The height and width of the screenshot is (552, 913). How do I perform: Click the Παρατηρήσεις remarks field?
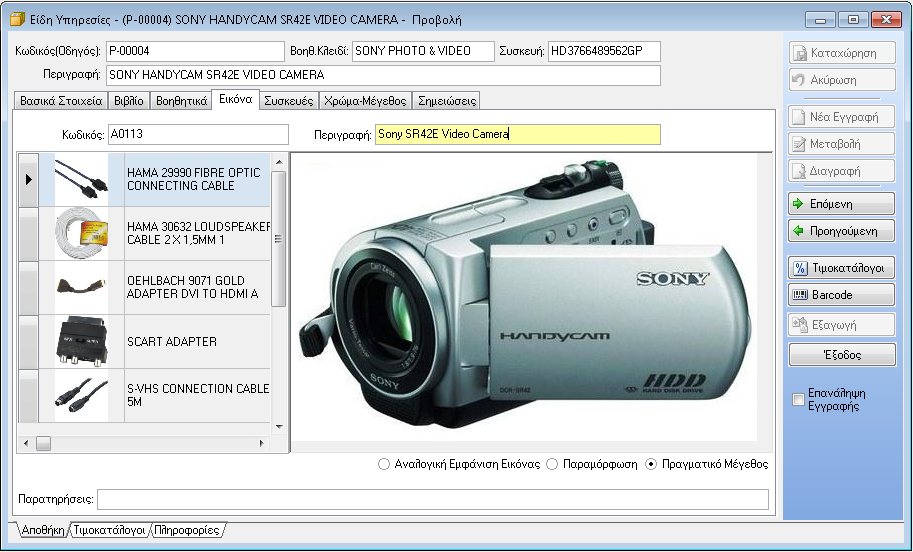pos(433,500)
